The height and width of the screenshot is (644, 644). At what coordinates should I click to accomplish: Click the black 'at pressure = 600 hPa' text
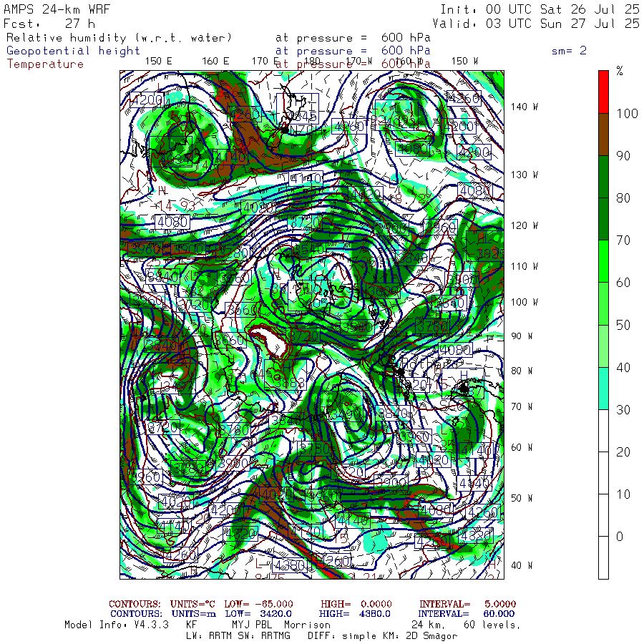click(353, 38)
